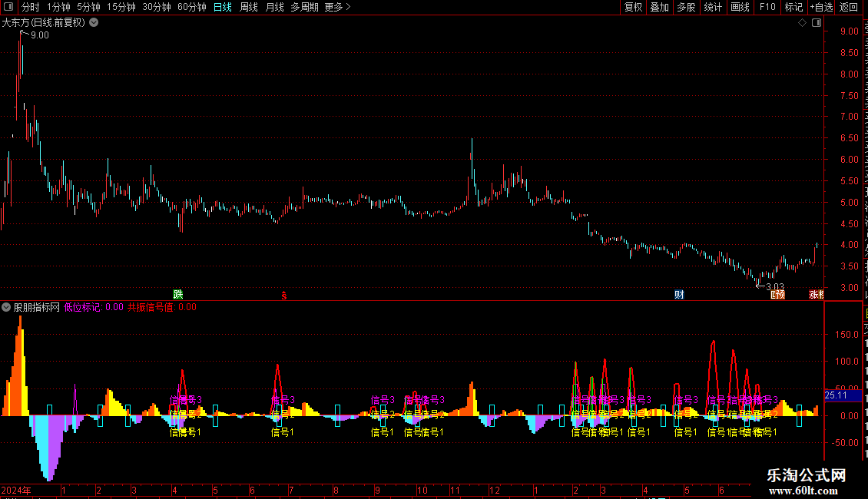Click the 叠加 overlay button

point(659,7)
